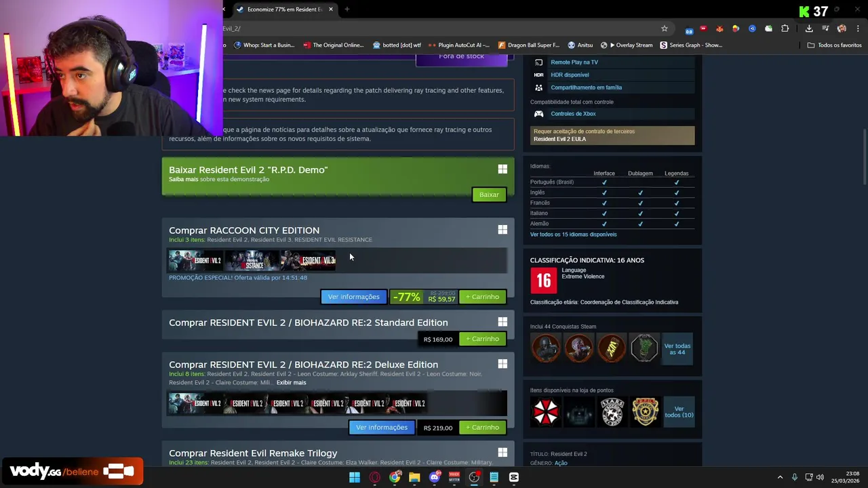Click 'Ver todas as 44' achievements

677,349
